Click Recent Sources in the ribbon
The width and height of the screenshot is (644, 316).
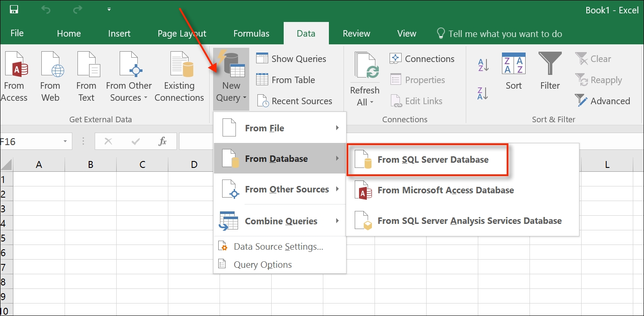[x=294, y=101]
